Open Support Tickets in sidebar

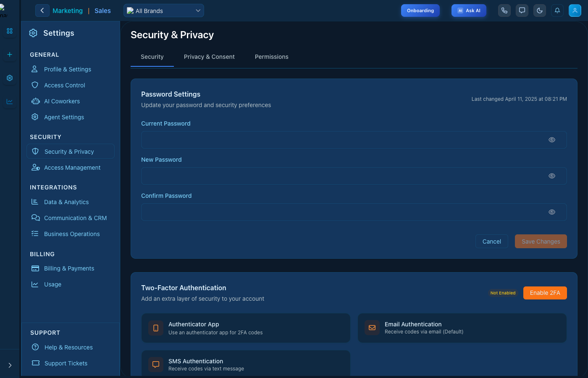(x=71, y=363)
